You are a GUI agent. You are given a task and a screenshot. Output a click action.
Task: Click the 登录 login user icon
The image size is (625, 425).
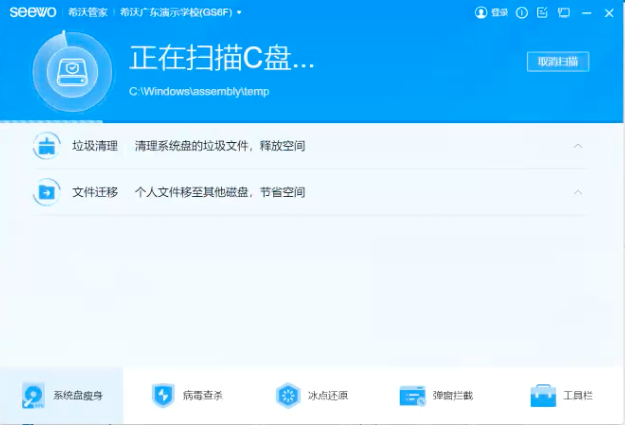pos(481,13)
